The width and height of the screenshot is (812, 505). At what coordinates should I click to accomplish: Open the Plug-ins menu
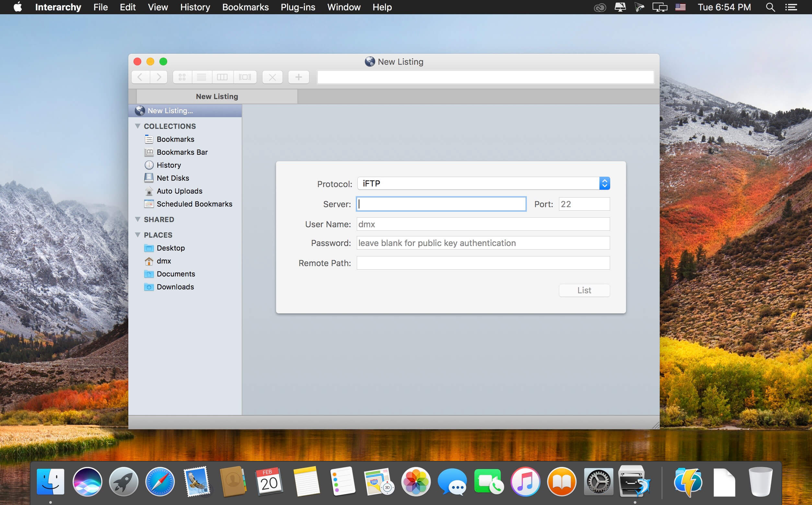point(298,7)
